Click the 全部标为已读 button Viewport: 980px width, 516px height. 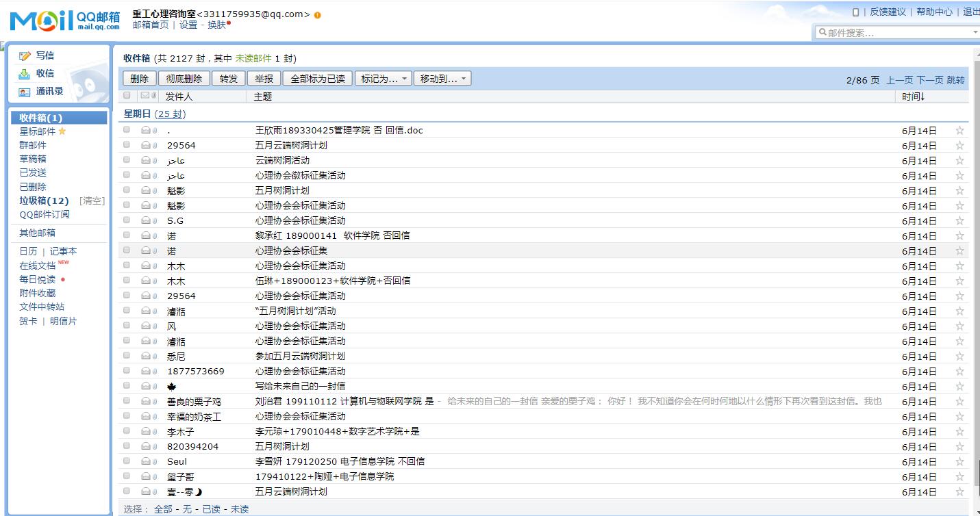tap(318, 79)
